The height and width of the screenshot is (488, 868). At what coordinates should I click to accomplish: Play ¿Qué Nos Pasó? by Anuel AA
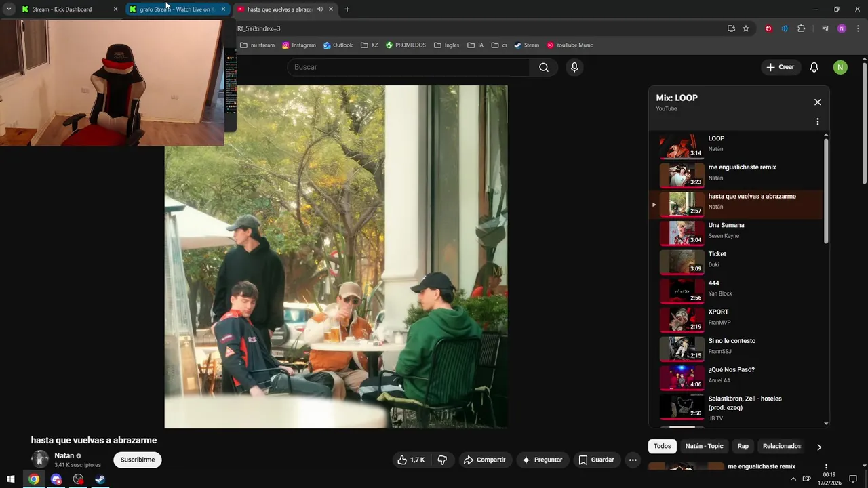click(x=736, y=378)
